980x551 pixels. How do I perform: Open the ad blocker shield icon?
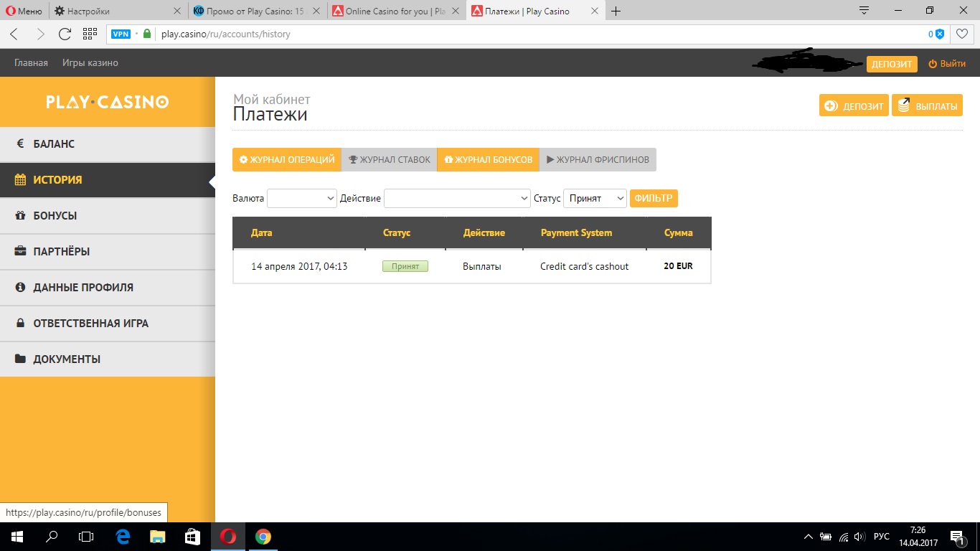coord(939,34)
